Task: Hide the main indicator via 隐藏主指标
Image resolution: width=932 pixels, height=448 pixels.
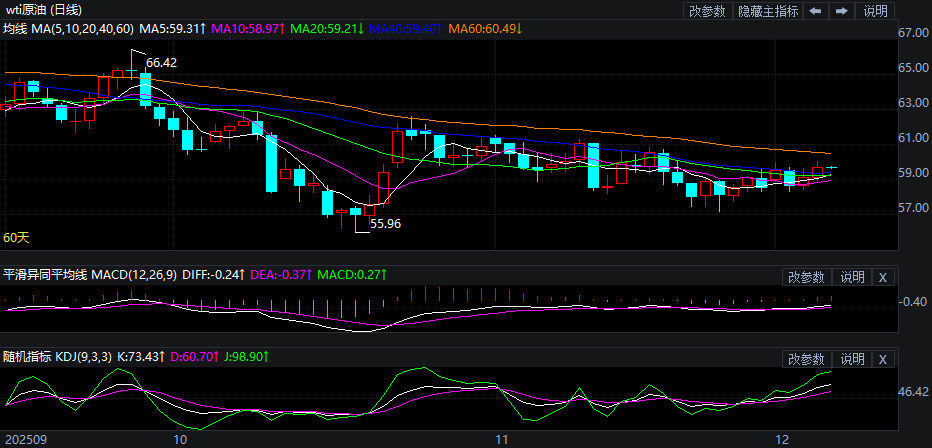Action: [x=768, y=11]
